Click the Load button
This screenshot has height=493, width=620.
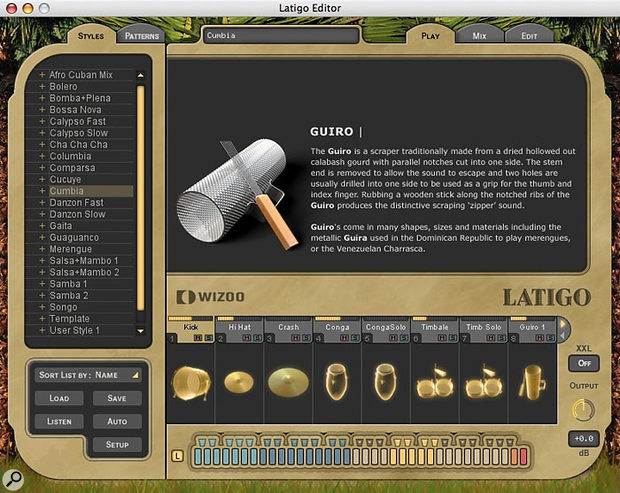coord(59,398)
